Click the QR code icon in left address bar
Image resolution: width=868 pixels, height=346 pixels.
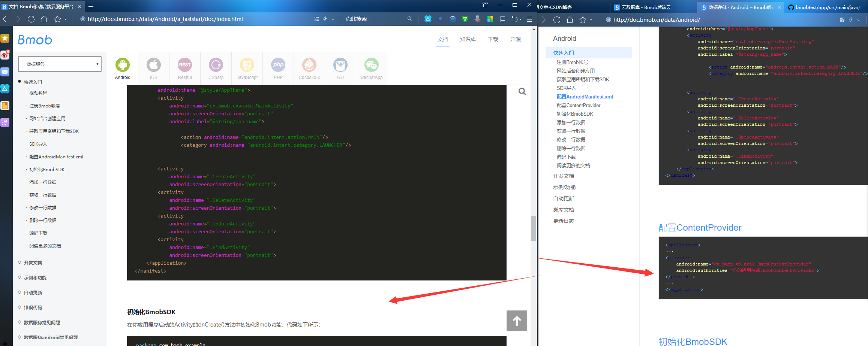(316, 19)
